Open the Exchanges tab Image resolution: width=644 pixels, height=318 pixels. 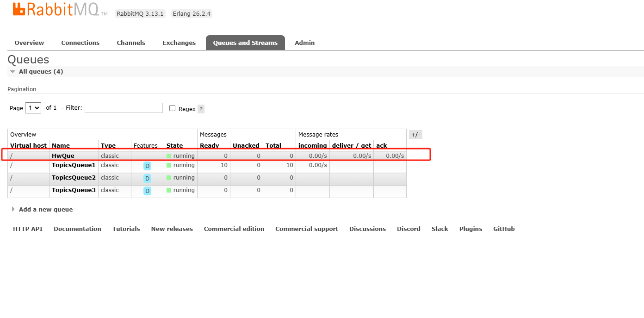179,43
